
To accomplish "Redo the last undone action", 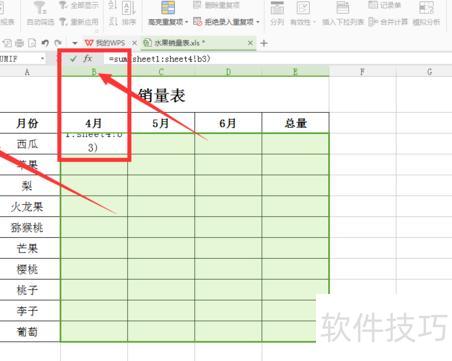I will [58, 43].
